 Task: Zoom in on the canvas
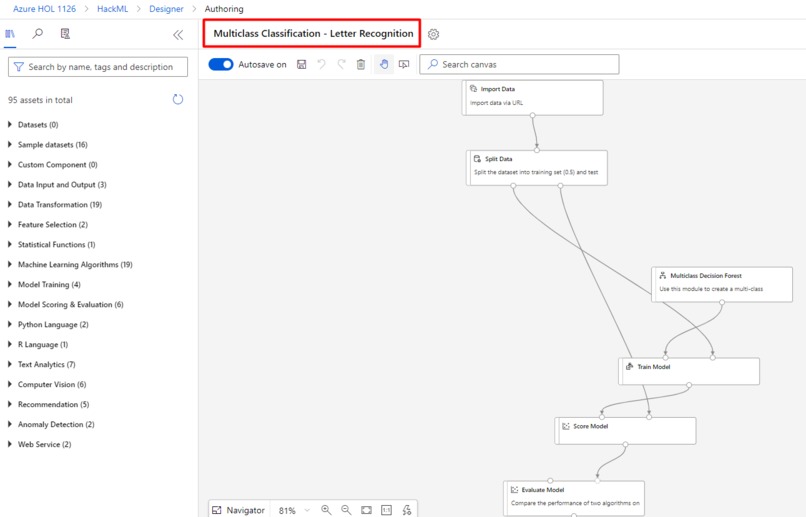click(x=326, y=510)
